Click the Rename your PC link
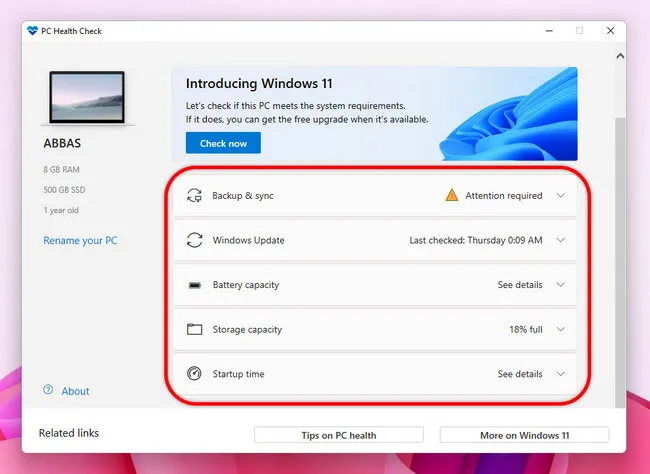Screen dimensions: 650x474 tap(80, 241)
